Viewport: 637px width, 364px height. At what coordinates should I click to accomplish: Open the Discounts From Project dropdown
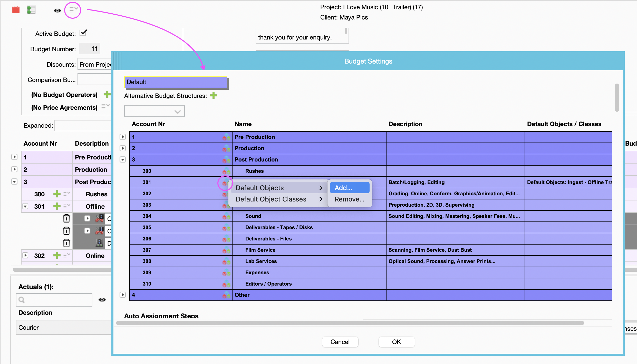pos(95,64)
